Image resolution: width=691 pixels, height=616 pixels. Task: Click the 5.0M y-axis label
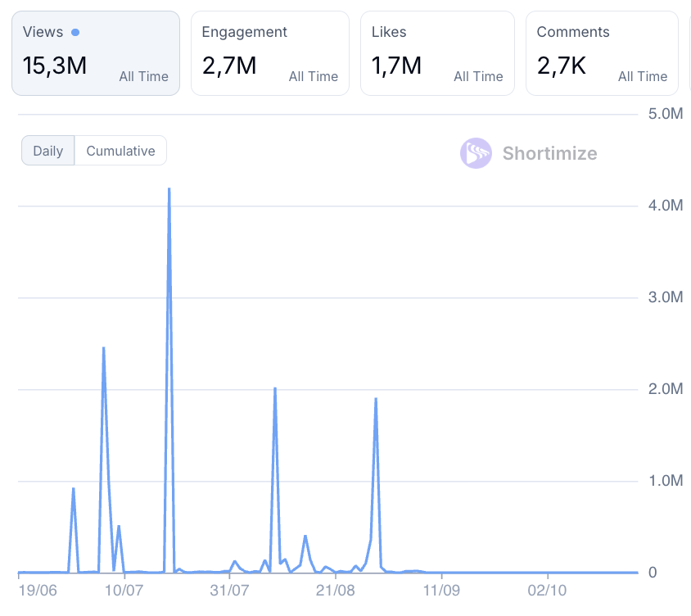665,113
